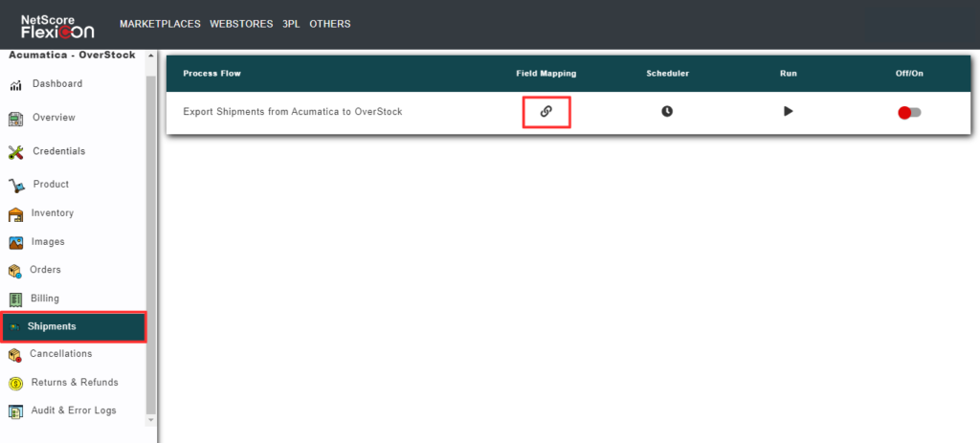This screenshot has width=980, height=443.
Task: Open the 3PL menu
Action: (291, 24)
